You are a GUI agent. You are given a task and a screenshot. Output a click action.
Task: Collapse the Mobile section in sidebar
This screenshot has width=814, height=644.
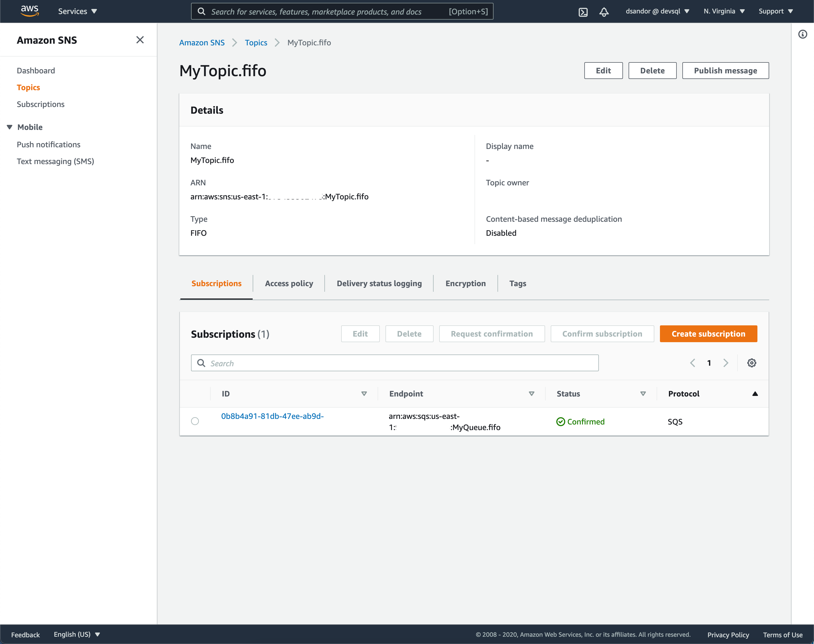pos(9,127)
